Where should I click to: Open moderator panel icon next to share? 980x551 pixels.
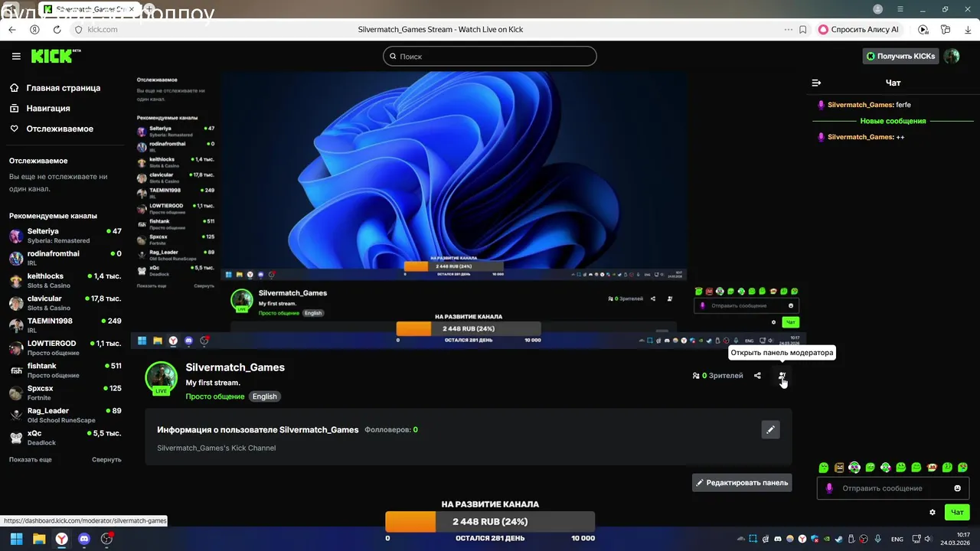(782, 376)
